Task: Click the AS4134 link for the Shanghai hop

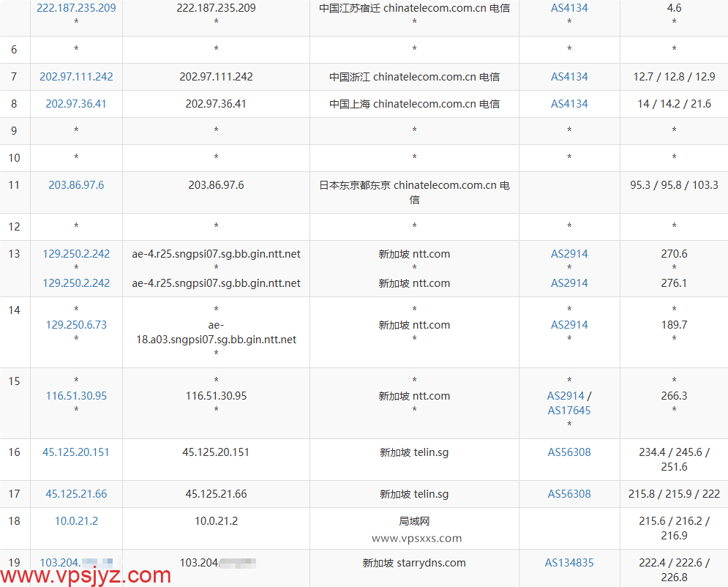Action: [x=569, y=104]
